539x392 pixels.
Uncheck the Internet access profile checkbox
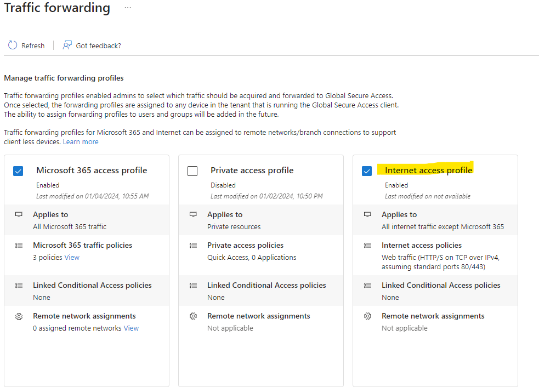(367, 171)
